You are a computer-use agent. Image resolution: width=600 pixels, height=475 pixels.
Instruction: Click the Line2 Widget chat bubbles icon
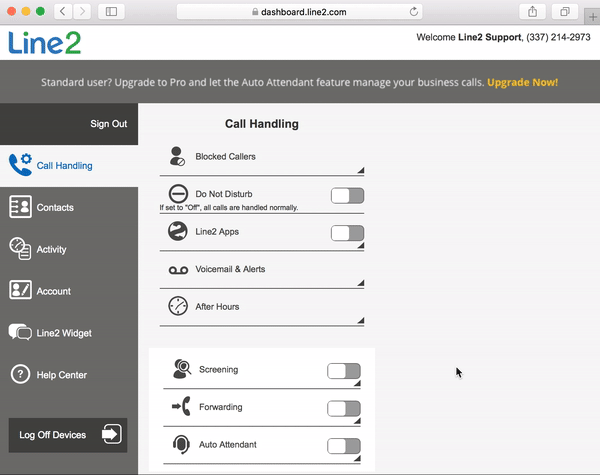pyautogui.click(x=20, y=332)
